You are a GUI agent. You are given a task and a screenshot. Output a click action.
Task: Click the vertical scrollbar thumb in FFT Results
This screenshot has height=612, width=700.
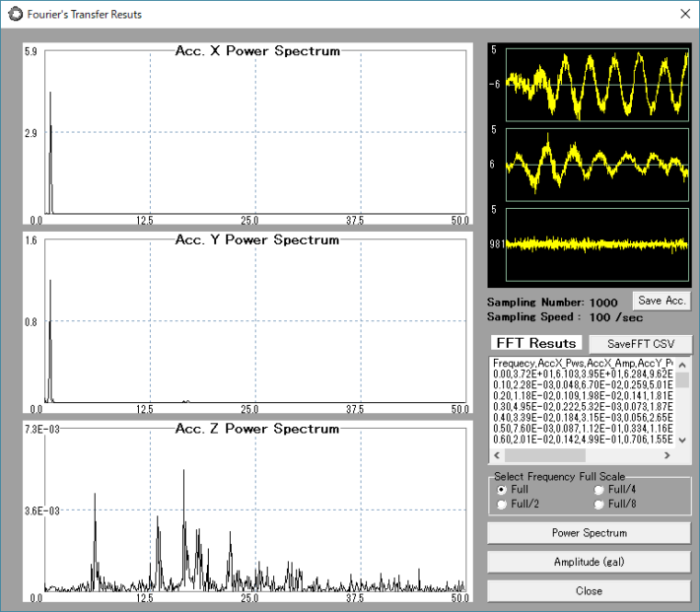682,380
